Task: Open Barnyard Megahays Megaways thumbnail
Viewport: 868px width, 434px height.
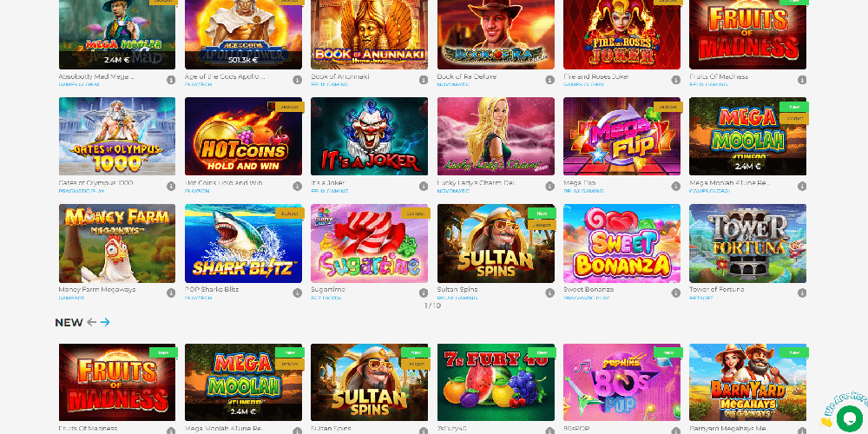Action: pos(748,383)
